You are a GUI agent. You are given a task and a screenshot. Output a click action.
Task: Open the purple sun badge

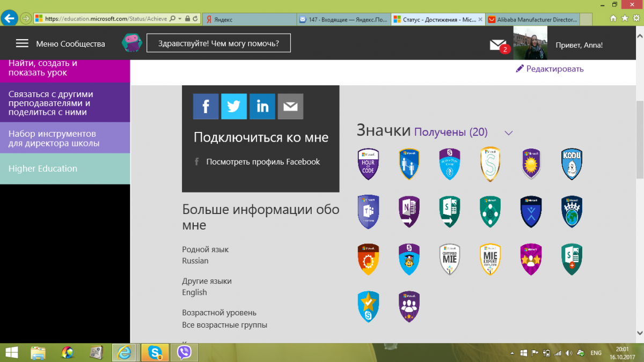[x=531, y=164]
